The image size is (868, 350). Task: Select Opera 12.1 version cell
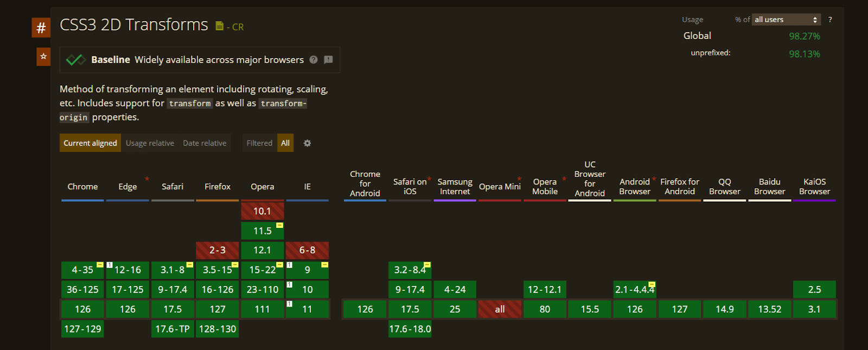[263, 250]
